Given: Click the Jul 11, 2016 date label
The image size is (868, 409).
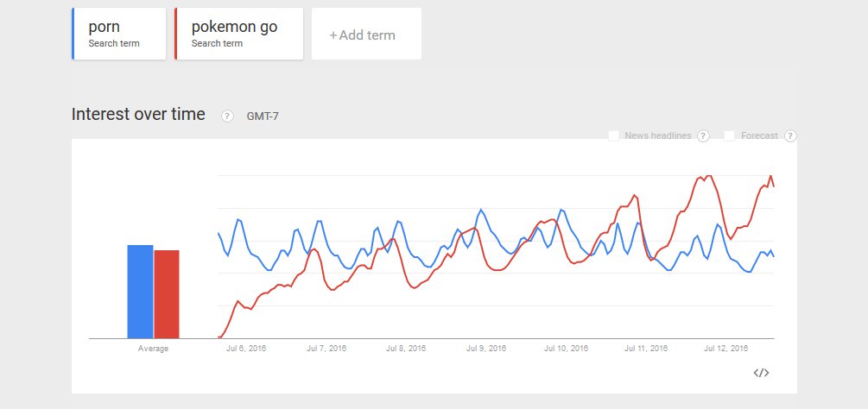Looking at the screenshot, I should point(647,349).
